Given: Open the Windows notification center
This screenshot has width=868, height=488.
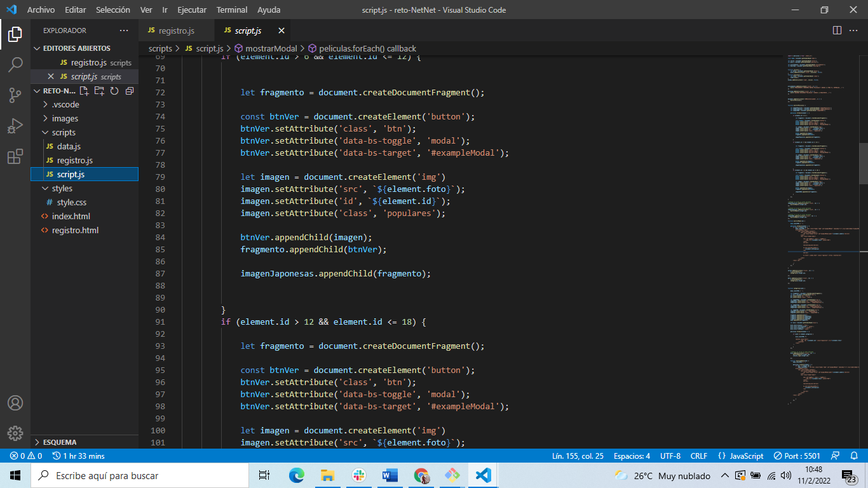Looking at the screenshot, I should coord(850,476).
